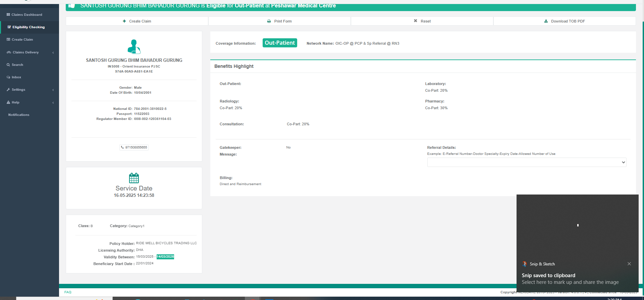
Task: Click the phone icon next to 971508855655
Action: [x=122, y=147]
